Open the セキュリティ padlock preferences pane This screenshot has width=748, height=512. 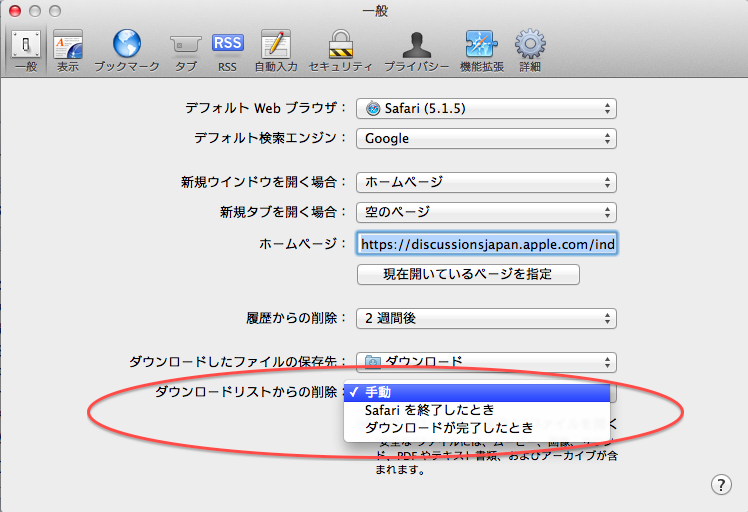click(341, 50)
